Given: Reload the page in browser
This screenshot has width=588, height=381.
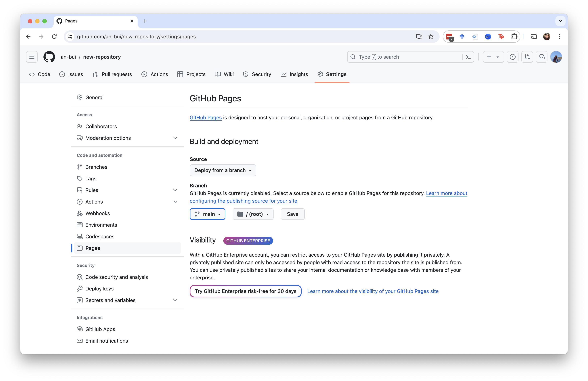Looking at the screenshot, I should (x=54, y=37).
